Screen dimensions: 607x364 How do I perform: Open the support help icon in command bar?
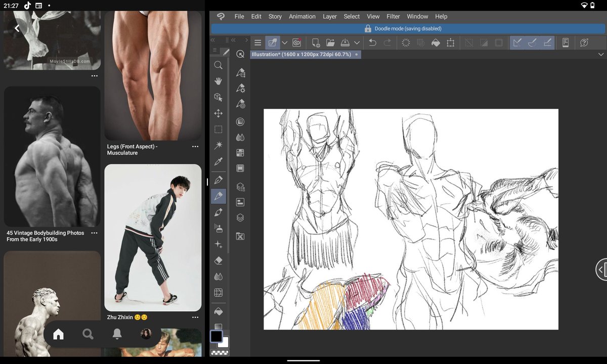coord(584,43)
